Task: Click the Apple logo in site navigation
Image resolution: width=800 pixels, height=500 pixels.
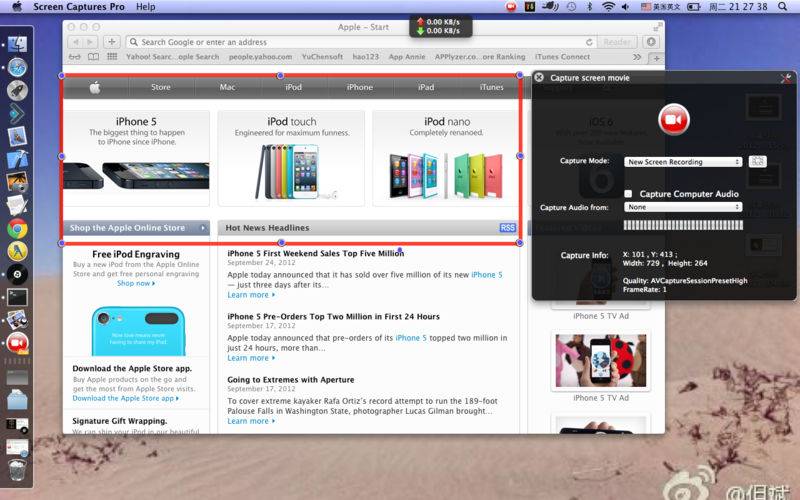Action: [95, 87]
